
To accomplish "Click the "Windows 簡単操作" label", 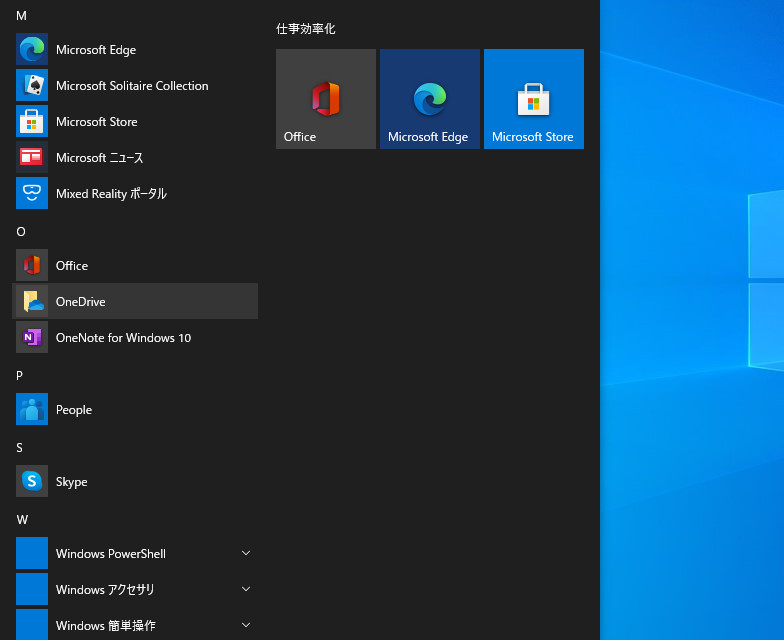I will click(x=106, y=626).
